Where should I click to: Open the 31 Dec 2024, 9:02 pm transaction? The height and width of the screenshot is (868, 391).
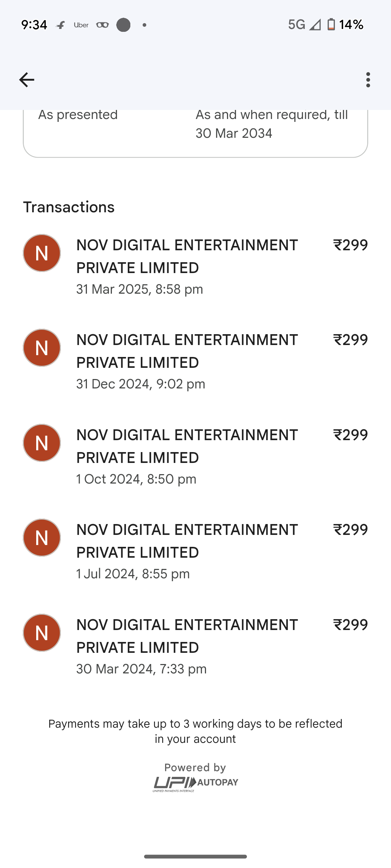(x=187, y=362)
